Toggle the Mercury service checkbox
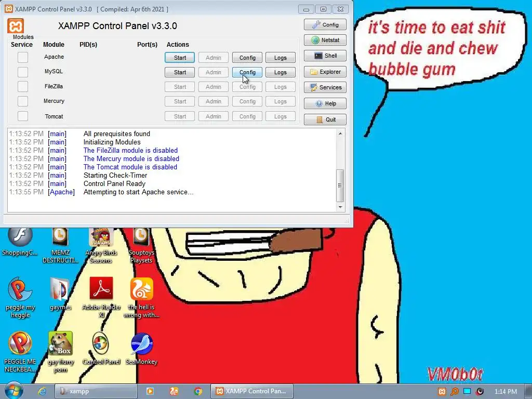532x399 pixels. tap(23, 101)
